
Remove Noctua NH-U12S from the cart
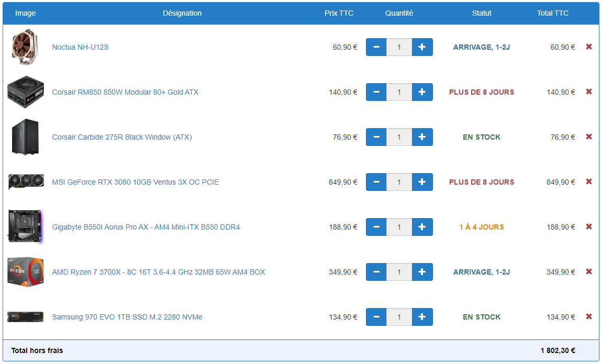click(589, 47)
